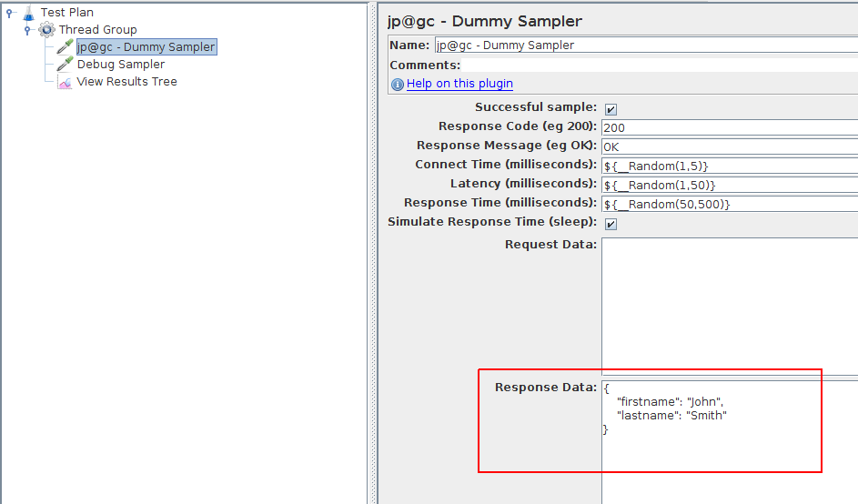Click the Response Code field containing 200
858x504 pixels.
(x=730, y=127)
